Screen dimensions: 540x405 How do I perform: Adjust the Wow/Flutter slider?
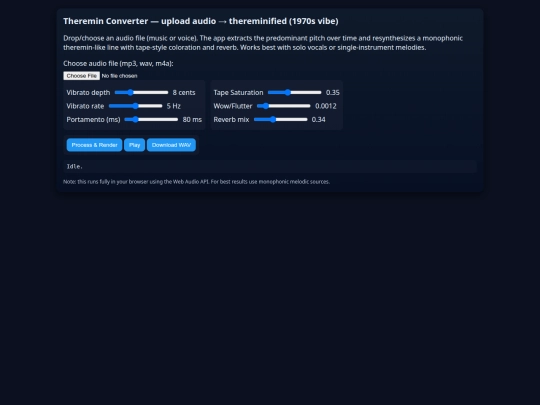tap(284, 106)
